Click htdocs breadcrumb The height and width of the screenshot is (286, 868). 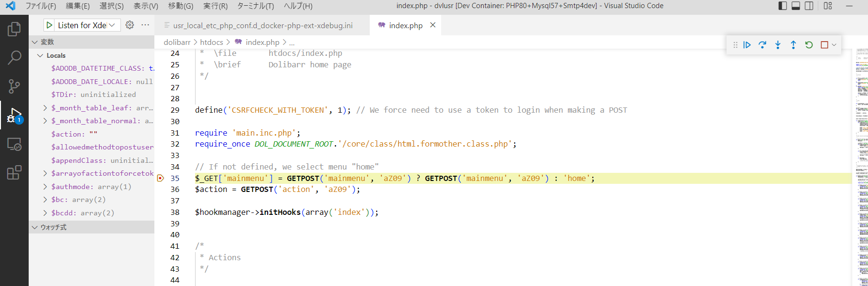tap(211, 42)
